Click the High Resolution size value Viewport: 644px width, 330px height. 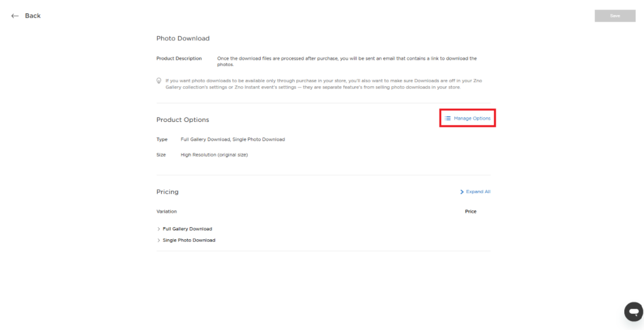(x=214, y=155)
